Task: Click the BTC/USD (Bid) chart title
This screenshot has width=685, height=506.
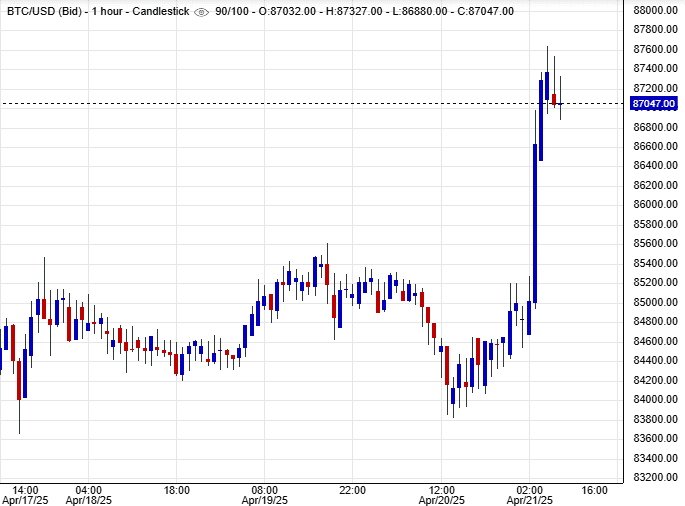Action: point(43,11)
